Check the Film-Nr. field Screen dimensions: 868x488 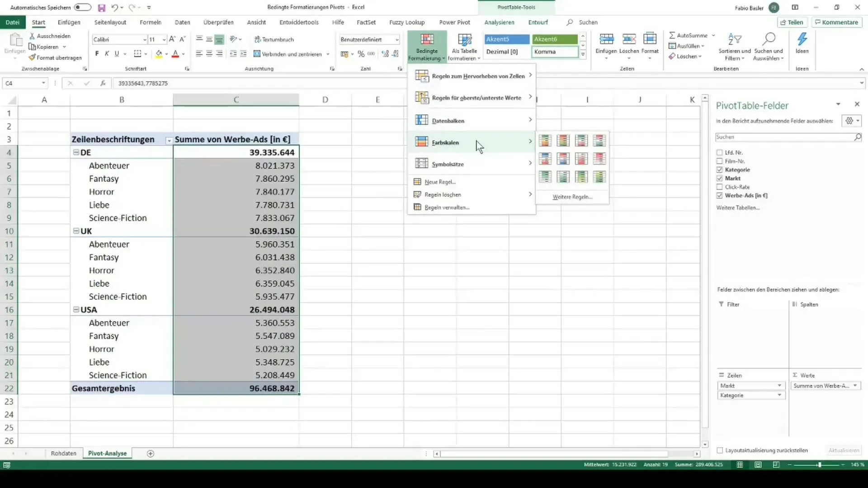[x=720, y=161]
